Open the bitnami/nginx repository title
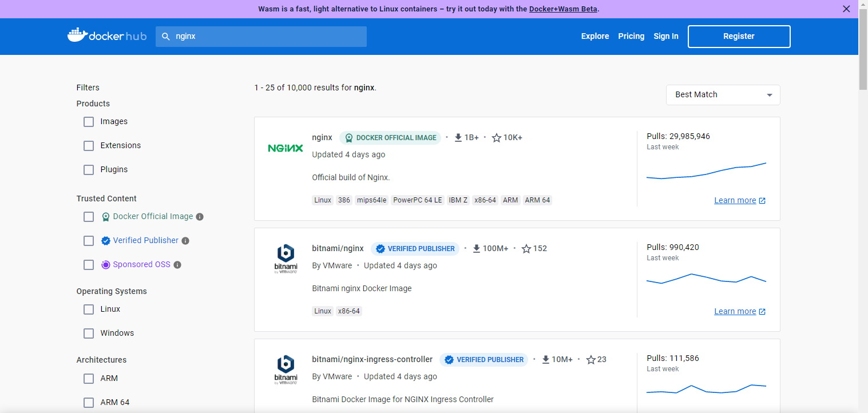This screenshot has width=868, height=413. tap(338, 248)
